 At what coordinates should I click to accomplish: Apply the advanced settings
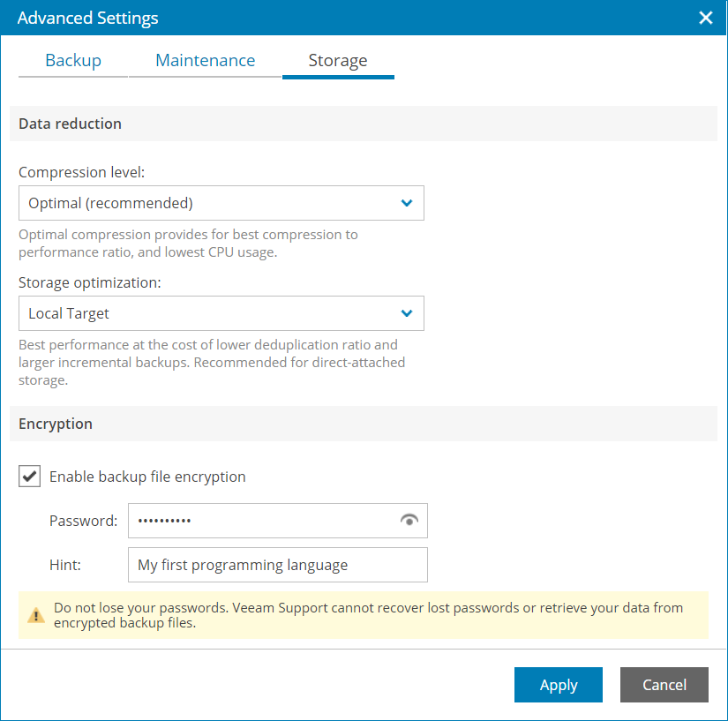[558, 685]
